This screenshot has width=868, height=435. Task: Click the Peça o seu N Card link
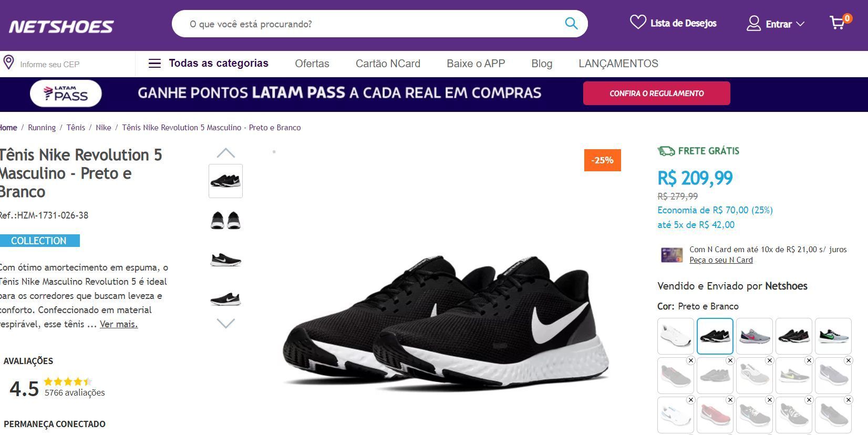(x=721, y=260)
